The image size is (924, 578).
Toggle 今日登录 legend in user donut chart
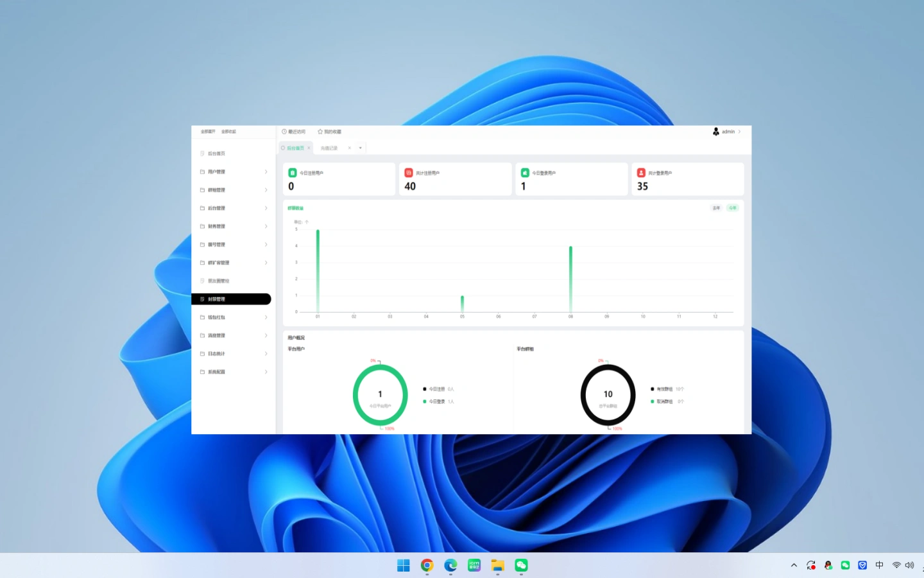coord(437,401)
